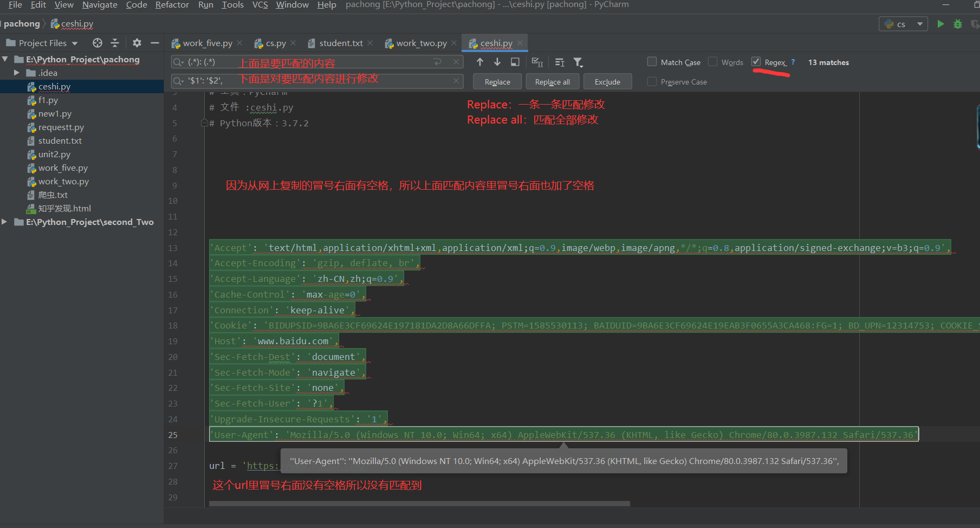Close the cs.py tab
980x528 pixels.
coord(293,43)
